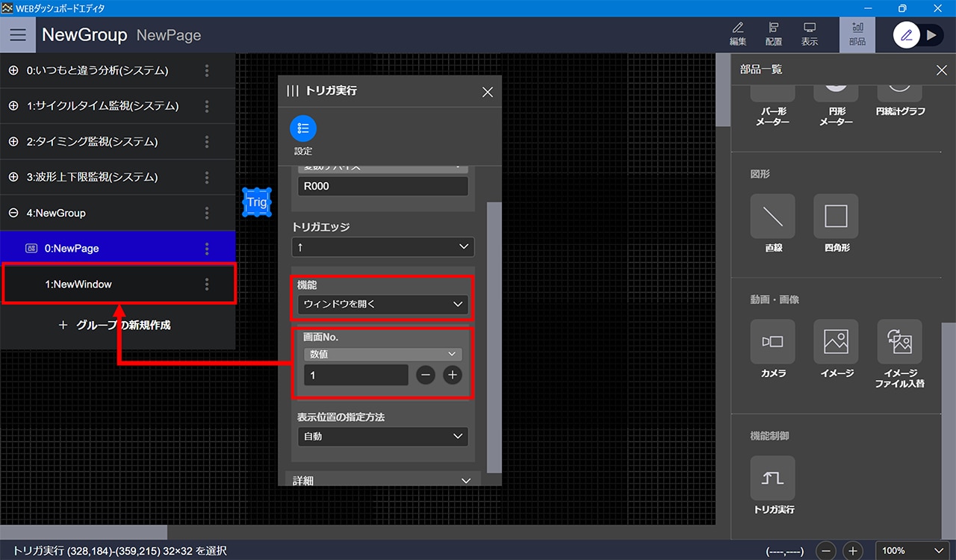Collapse the 4:NewGroup tree node
Viewport: 956px width, 560px height.
(13, 213)
